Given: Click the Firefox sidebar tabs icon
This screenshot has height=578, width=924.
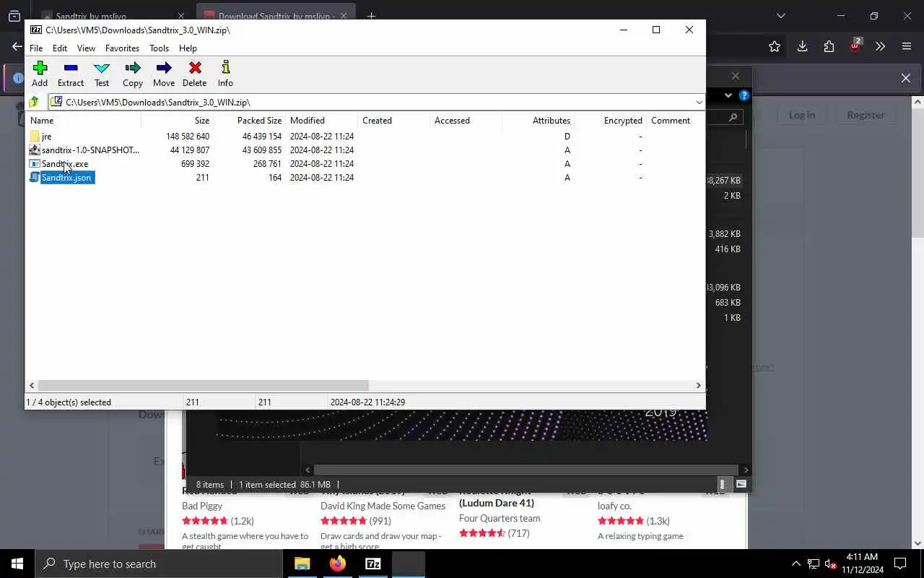Looking at the screenshot, I should (14, 16).
